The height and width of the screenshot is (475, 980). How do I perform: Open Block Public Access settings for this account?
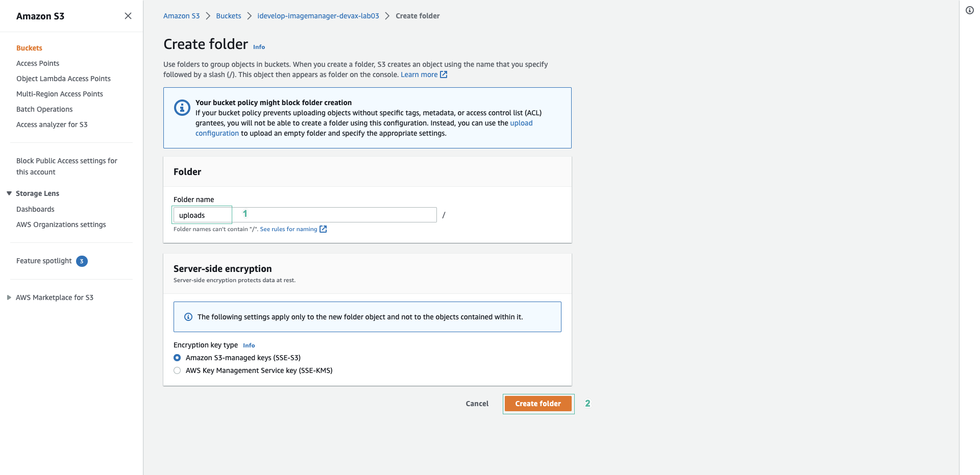67,166
